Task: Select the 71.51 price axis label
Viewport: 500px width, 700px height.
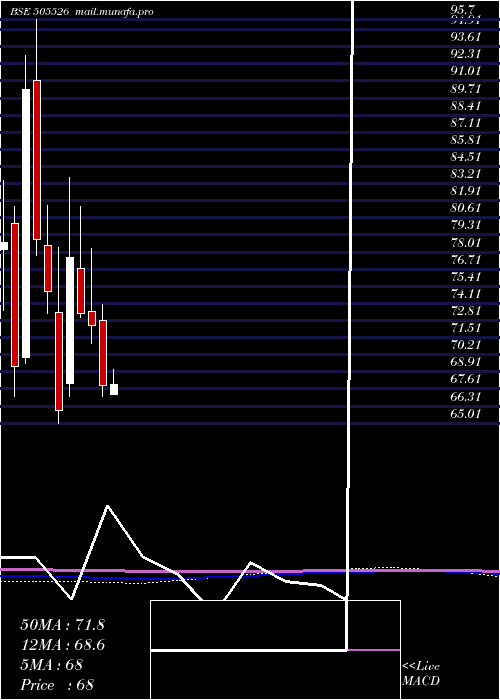Action: point(466,327)
